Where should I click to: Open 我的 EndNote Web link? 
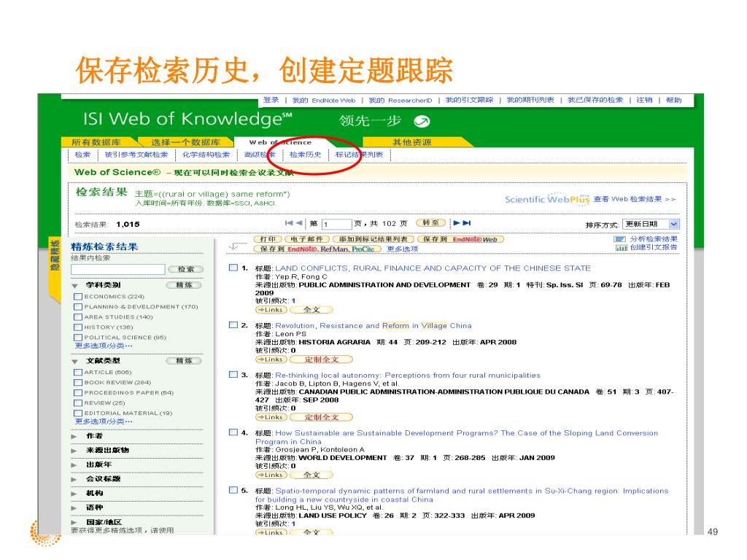coord(324,101)
